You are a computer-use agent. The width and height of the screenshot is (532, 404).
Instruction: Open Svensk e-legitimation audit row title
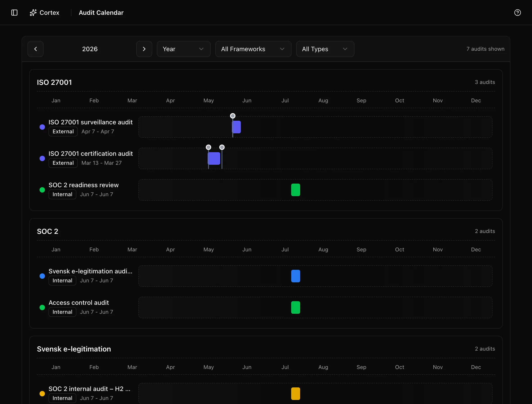[91, 271]
